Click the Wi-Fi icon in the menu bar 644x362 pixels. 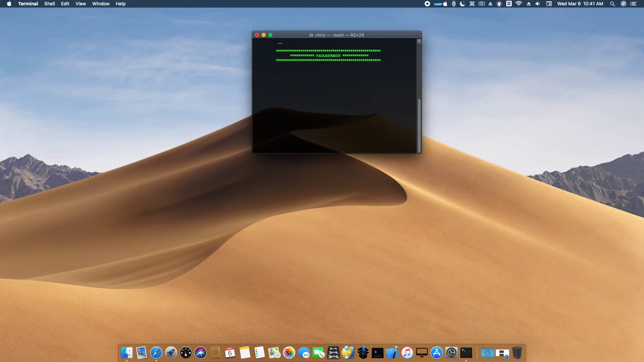[518, 4]
